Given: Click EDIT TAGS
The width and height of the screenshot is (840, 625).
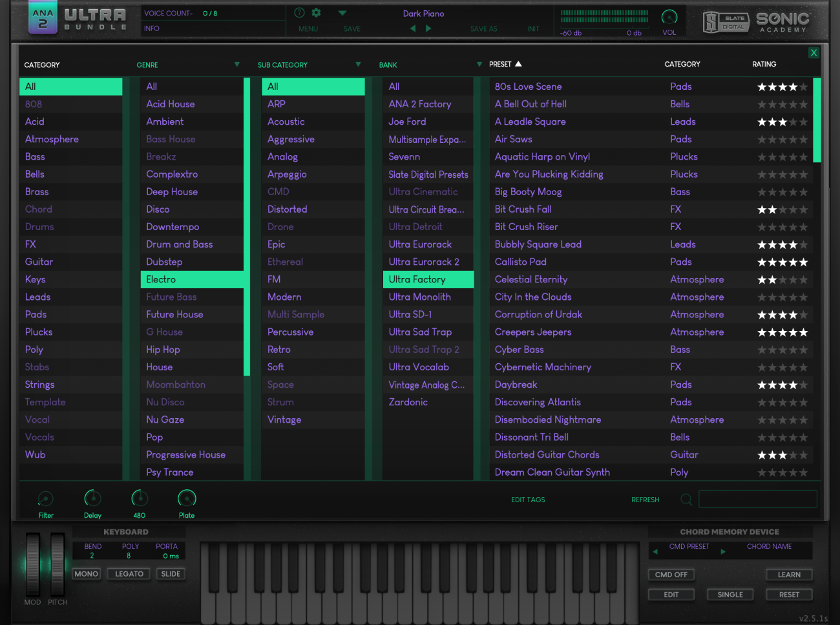Looking at the screenshot, I should (x=528, y=500).
